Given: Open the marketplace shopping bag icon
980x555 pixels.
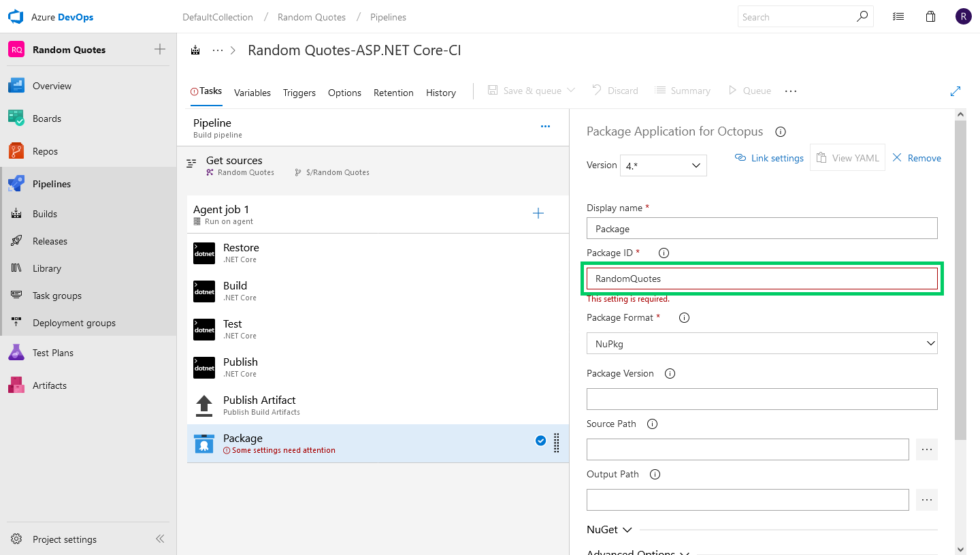Looking at the screenshot, I should [931, 16].
